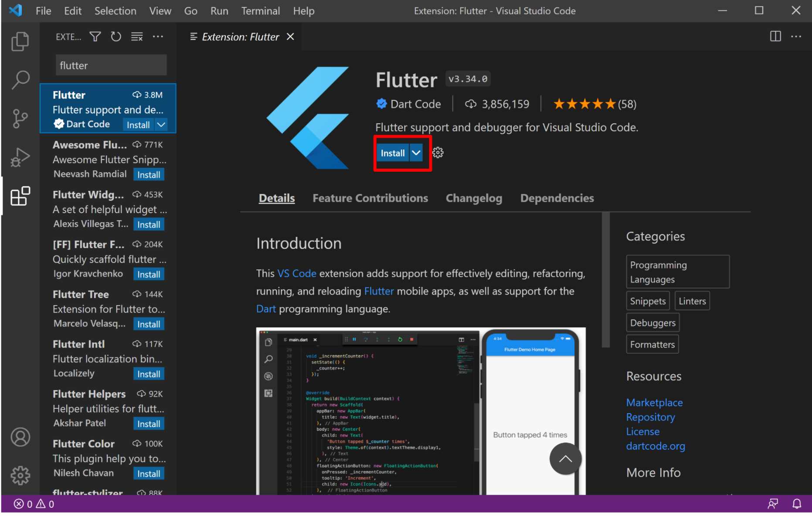Expand Install dropdown in Flutter list item
The image size is (812, 516).
click(161, 125)
